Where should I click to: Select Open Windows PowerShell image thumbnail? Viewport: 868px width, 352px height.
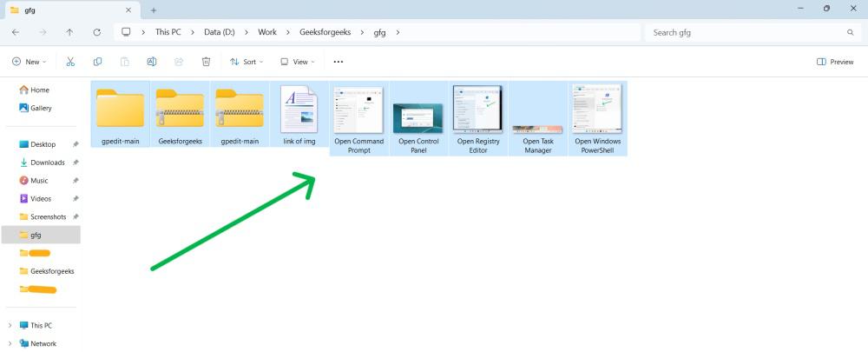pyautogui.click(x=597, y=109)
